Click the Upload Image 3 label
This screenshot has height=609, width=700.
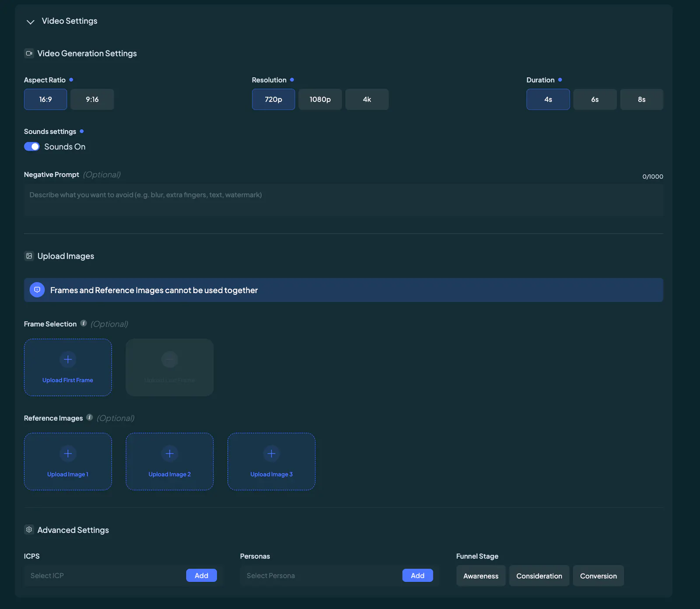271,474
